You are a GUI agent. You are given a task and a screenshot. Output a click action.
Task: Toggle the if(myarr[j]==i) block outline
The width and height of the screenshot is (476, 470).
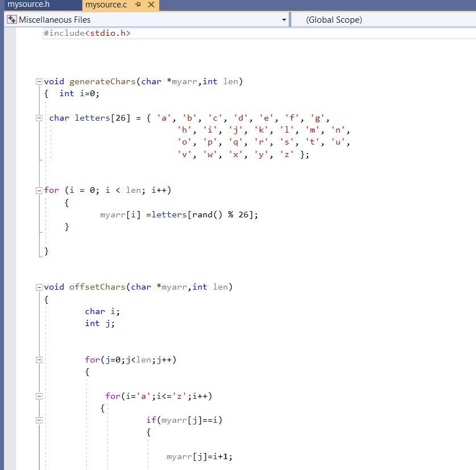[39, 420]
